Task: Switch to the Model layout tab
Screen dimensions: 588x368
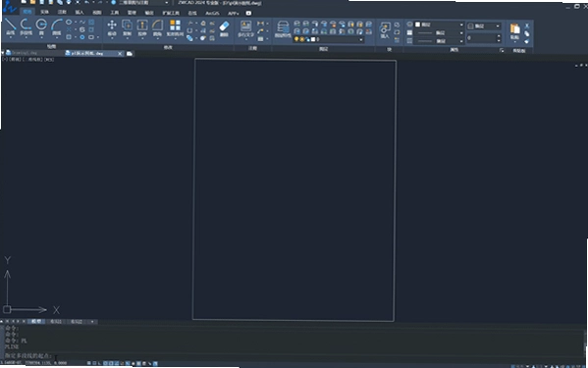Action: point(36,322)
